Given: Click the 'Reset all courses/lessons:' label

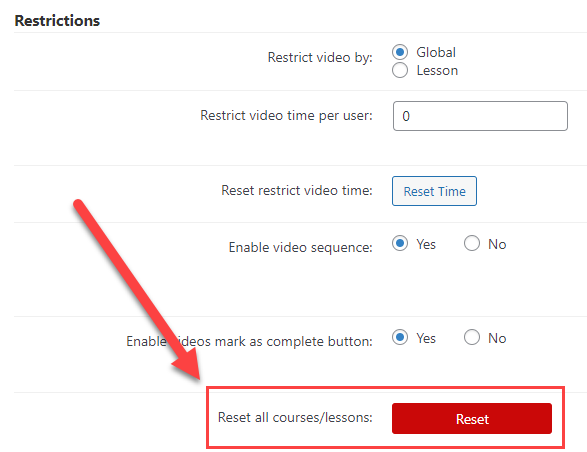Looking at the screenshot, I should [295, 417].
